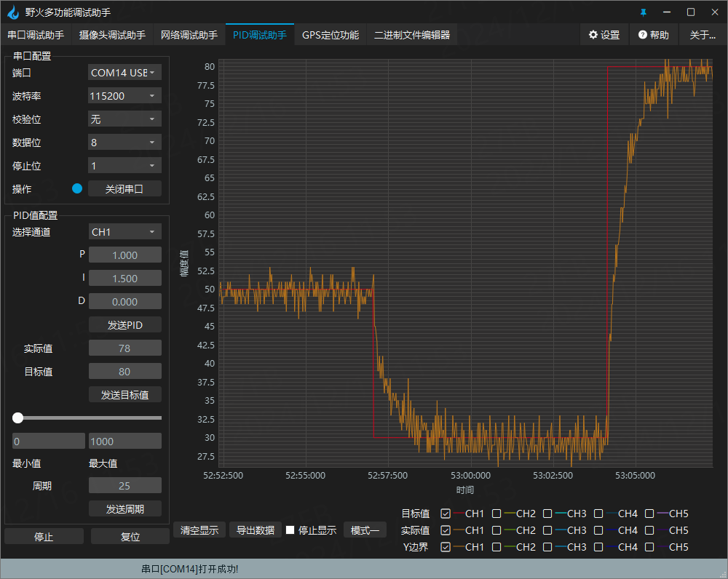Viewport: 728px width, 579px height.
Task: Expand the 端口 COM14 dropdown
Action: coord(124,73)
